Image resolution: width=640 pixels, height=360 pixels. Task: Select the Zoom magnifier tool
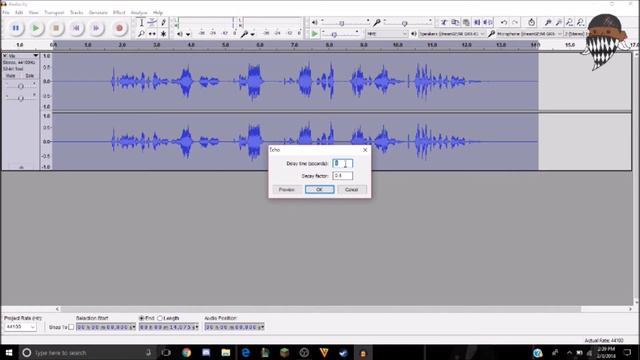141,33
